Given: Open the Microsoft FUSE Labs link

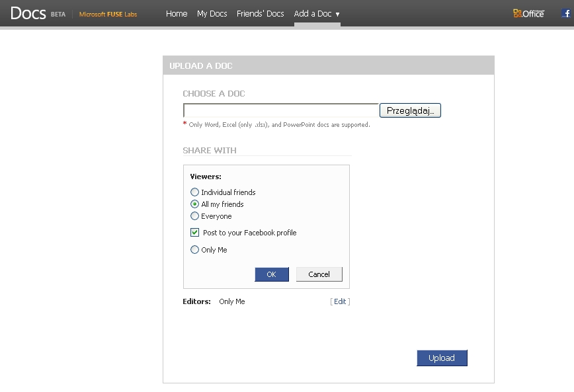Looking at the screenshot, I should (x=108, y=14).
